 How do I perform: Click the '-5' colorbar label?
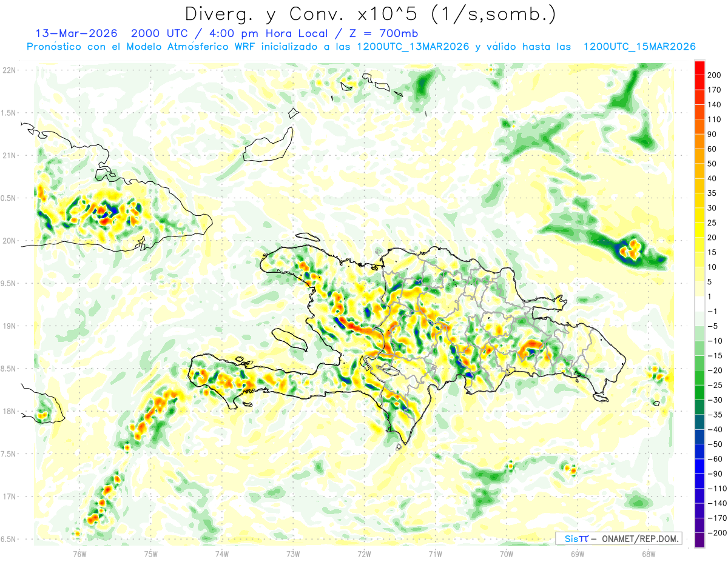point(713,326)
